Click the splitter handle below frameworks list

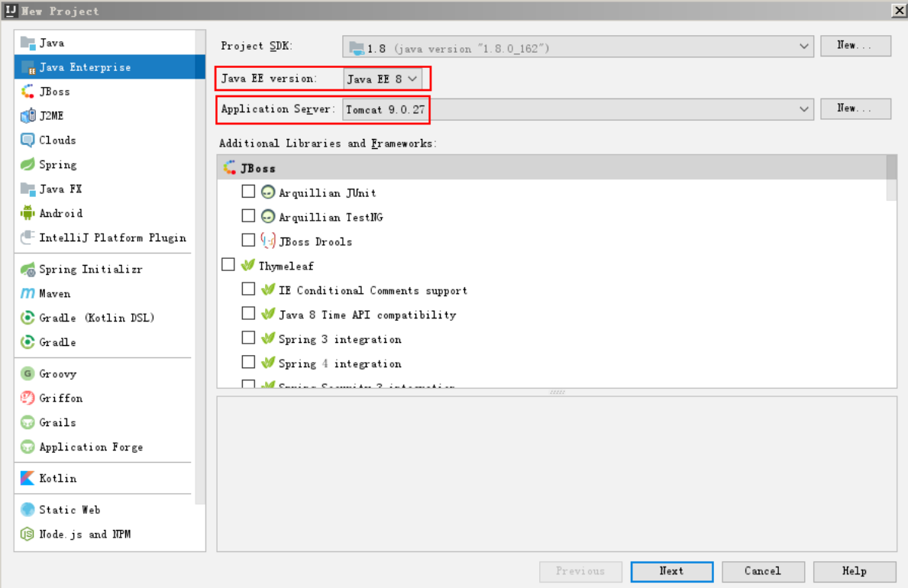pyautogui.click(x=557, y=393)
